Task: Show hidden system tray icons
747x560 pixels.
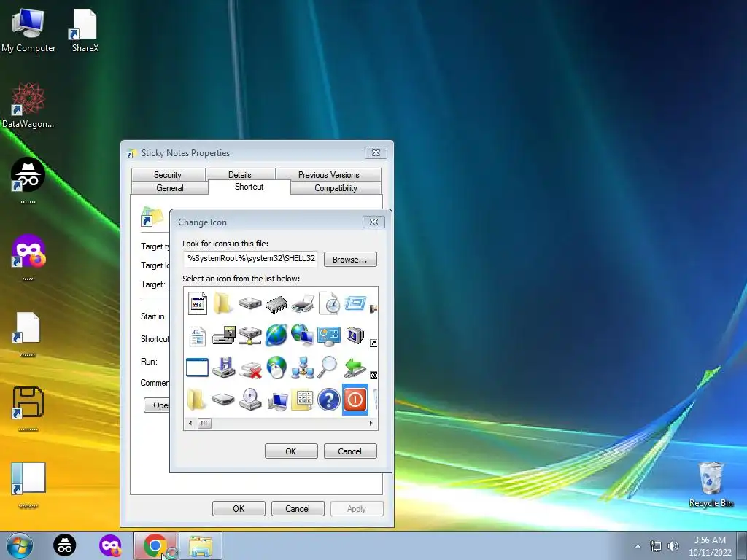Action: (x=638, y=546)
